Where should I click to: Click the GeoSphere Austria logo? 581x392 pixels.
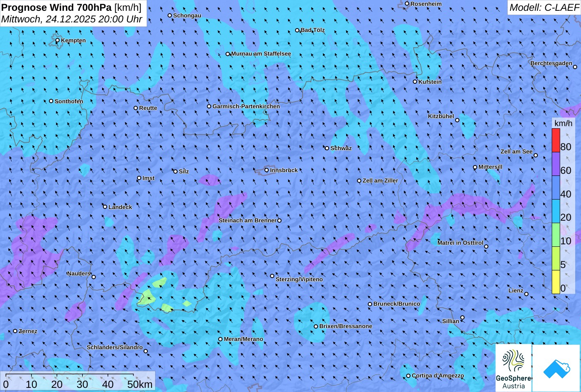coord(514,368)
